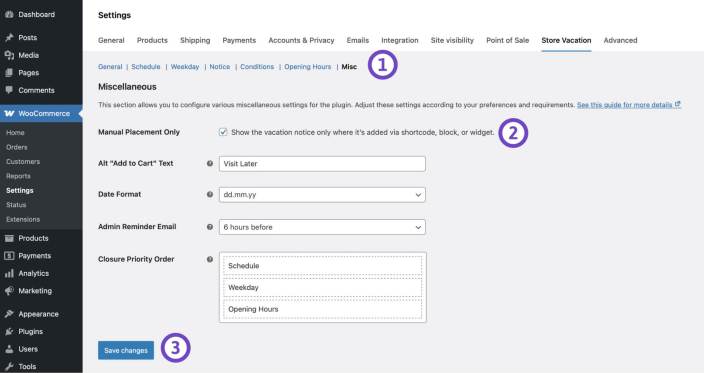Open the Payments settings tab
Screen dimensions: 704x373
tap(239, 40)
